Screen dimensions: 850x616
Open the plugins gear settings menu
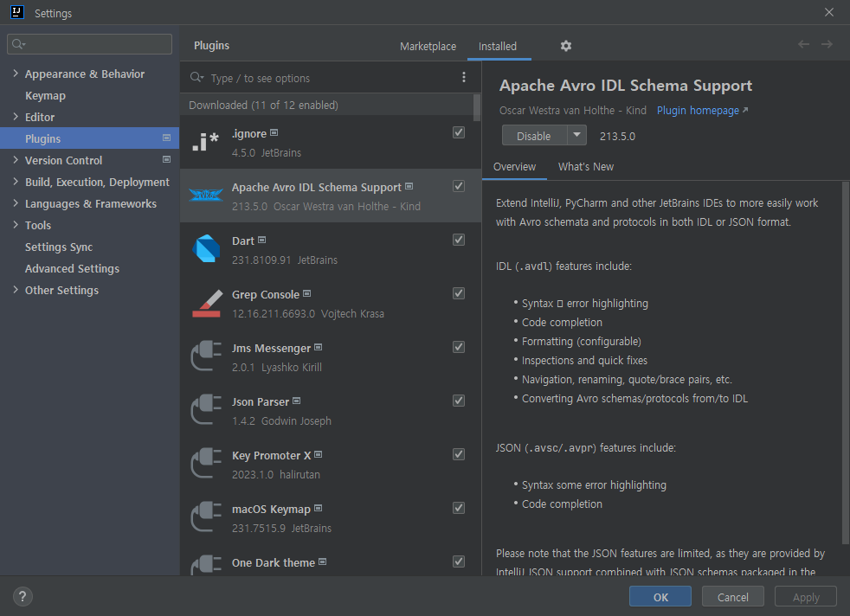tap(566, 46)
